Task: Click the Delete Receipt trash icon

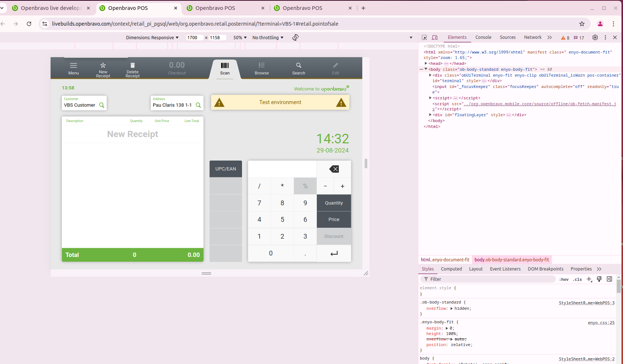Action: [x=133, y=65]
